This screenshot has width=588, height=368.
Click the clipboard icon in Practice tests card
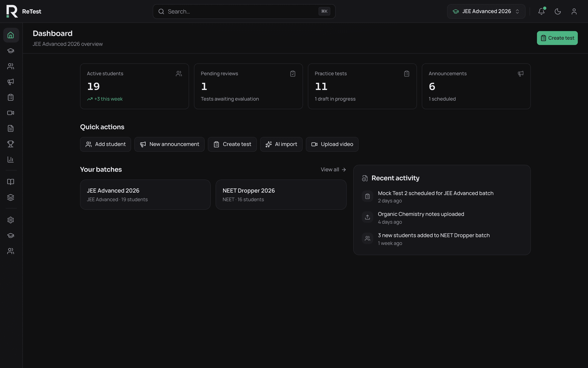407,74
